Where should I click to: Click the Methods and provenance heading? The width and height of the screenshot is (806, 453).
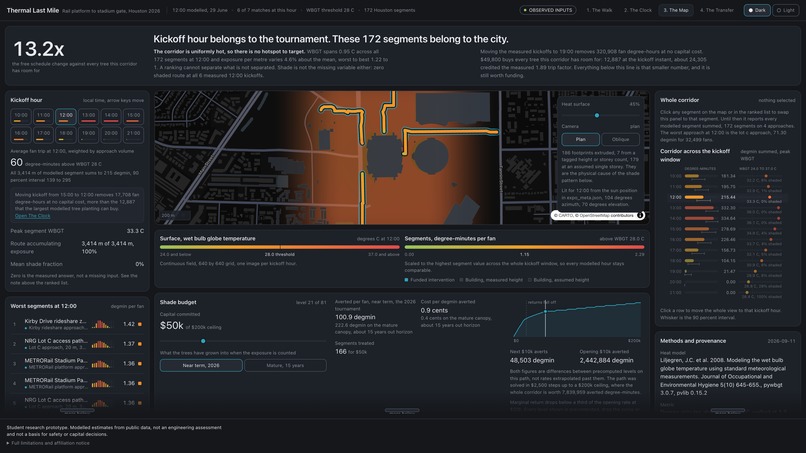(693, 341)
